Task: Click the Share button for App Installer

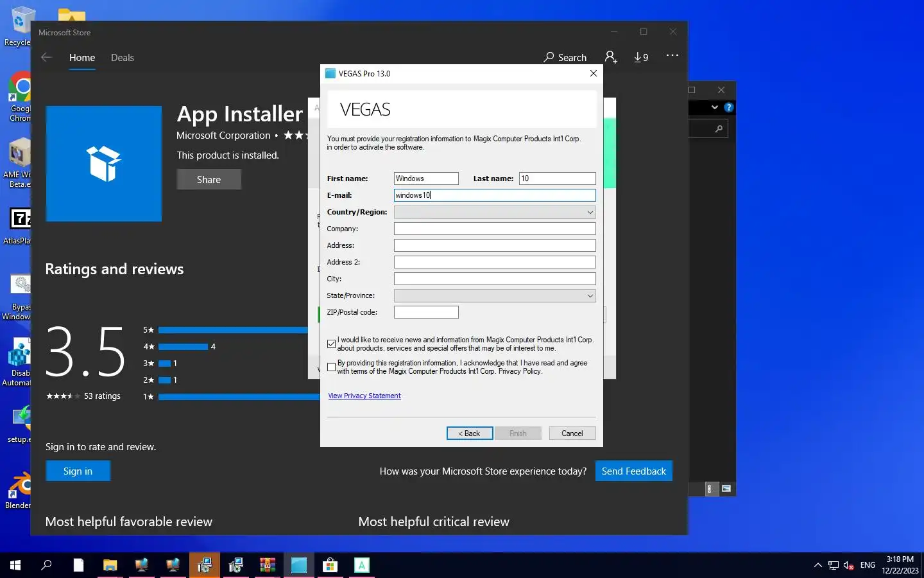Action: (209, 180)
